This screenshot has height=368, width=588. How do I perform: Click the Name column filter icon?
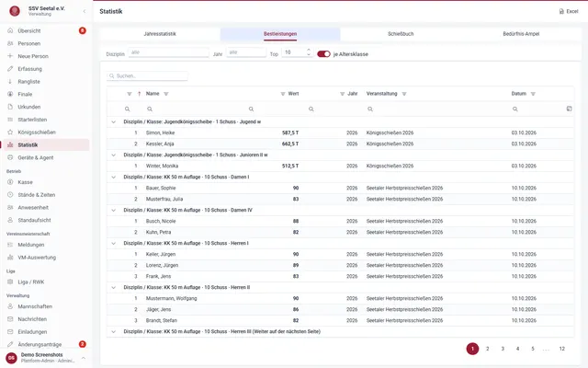click(x=166, y=94)
